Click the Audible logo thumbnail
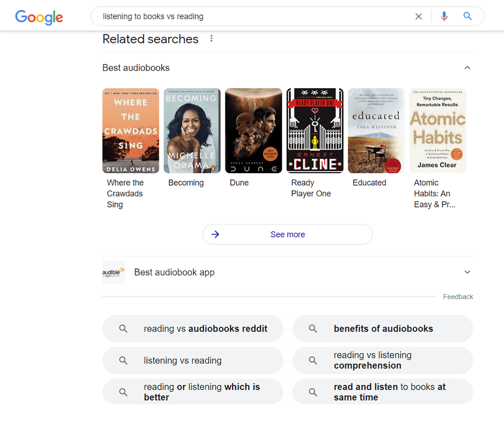This screenshot has height=430, width=504. (x=113, y=272)
